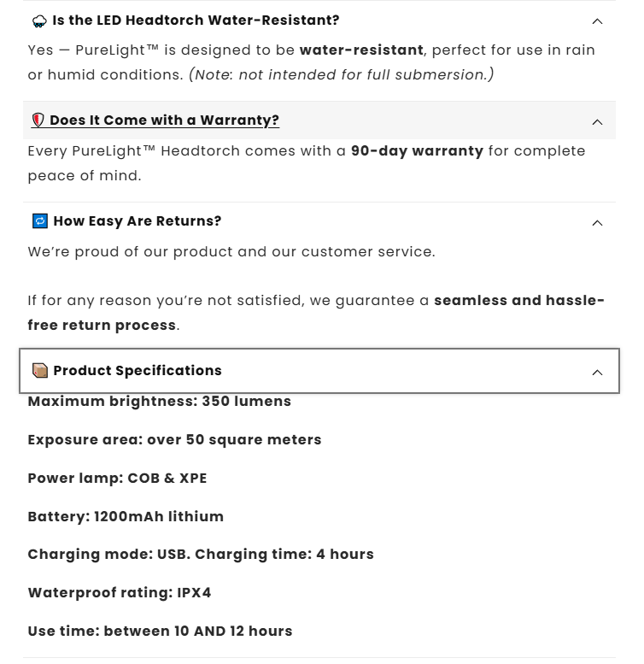The height and width of the screenshot is (664, 644).
Task: Click the rain cloud icon beside water-resistant question
Action: (39, 21)
